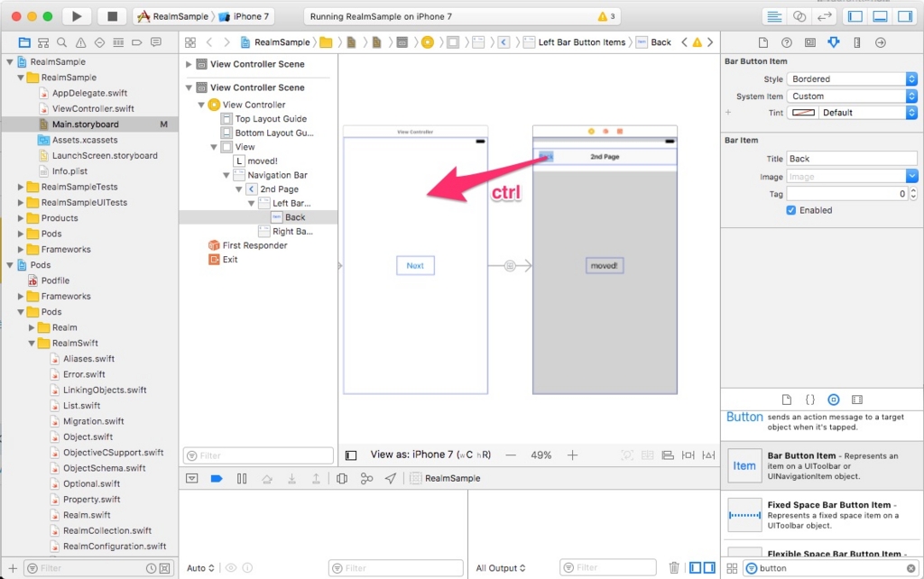Select First Responder in outline
The height and width of the screenshot is (579, 924).
coord(254,245)
